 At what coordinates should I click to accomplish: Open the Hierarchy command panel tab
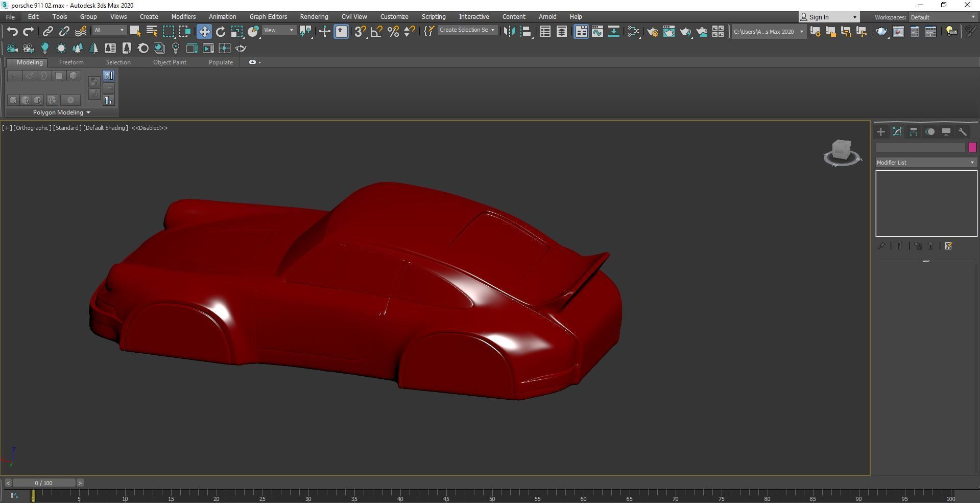914,132
